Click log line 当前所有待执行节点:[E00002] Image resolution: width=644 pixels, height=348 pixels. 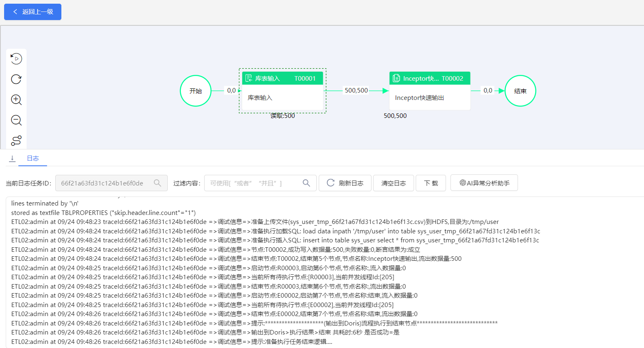(x=202, y=305)
